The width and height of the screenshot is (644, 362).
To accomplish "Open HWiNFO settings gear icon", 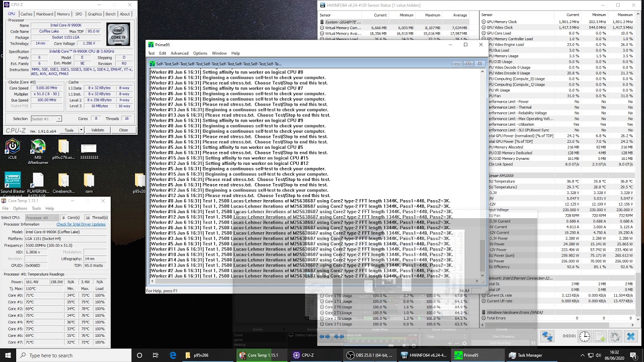I will pos(615,337).
